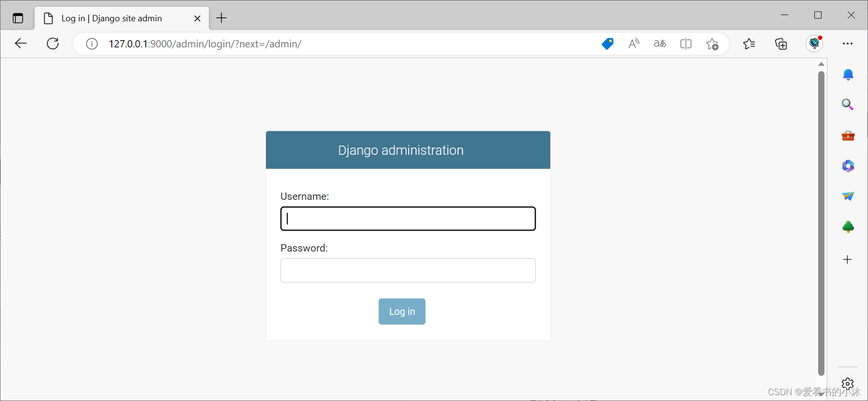This screenshot has width=868, height=401.
Task: Open the paper plane sidebar app
Action: tap(848, 196)
